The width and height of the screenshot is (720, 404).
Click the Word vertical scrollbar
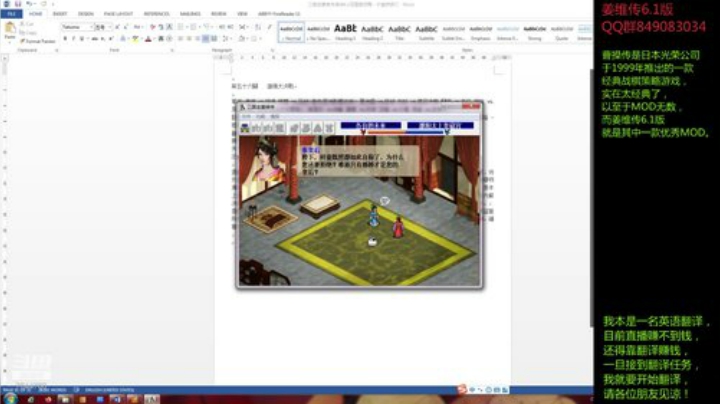(591, 197)
